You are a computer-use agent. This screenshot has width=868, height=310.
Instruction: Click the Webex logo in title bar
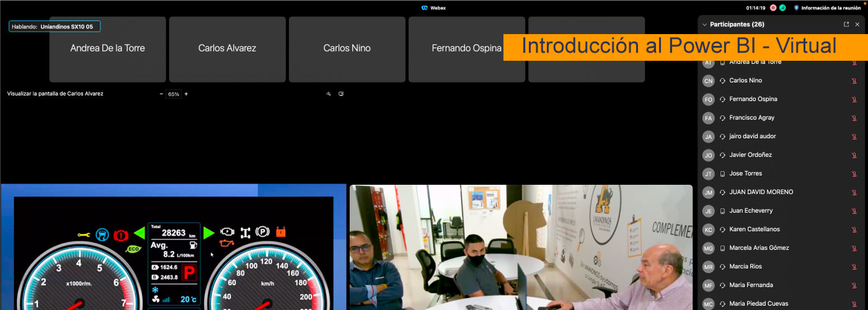pyautogui.click(x=425, y=8)
